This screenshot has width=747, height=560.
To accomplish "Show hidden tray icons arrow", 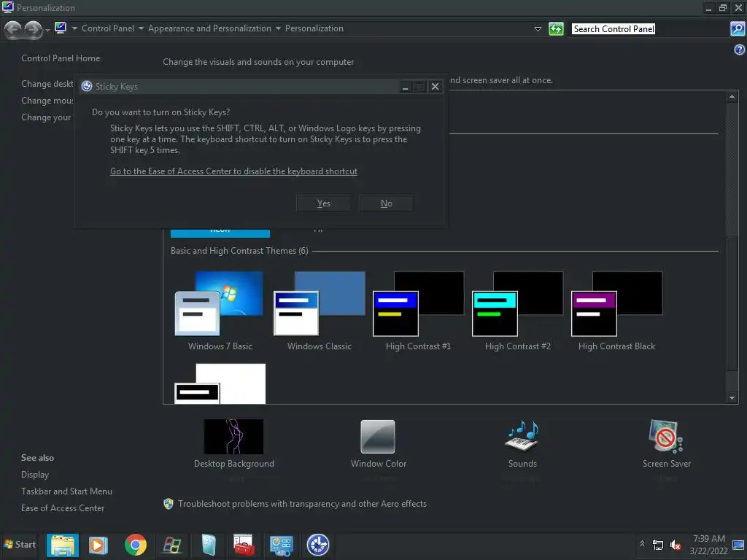I will (x=642, y=544).
